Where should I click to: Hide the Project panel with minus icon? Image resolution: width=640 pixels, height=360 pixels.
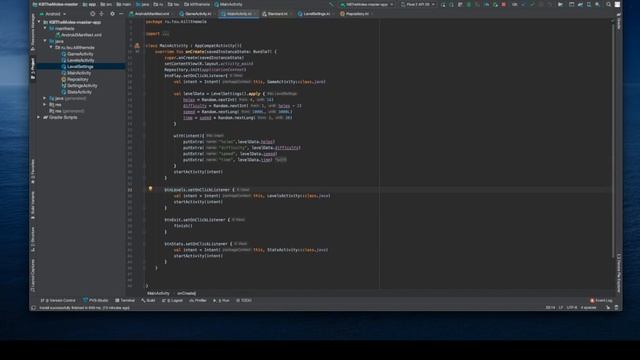click(x=121, y=14)
